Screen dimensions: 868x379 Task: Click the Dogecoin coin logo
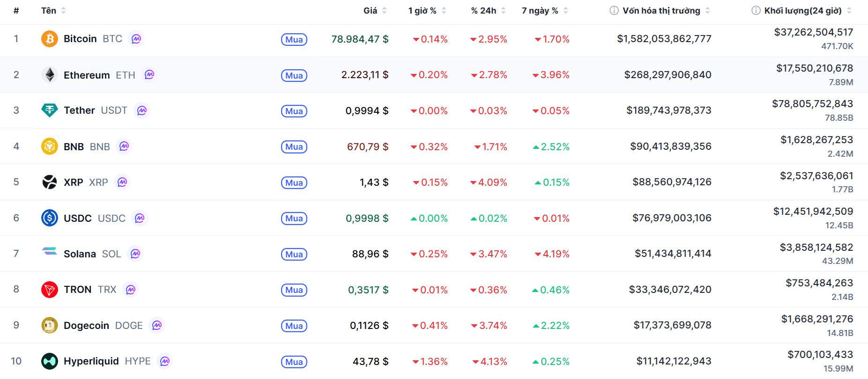pos(50,325)
